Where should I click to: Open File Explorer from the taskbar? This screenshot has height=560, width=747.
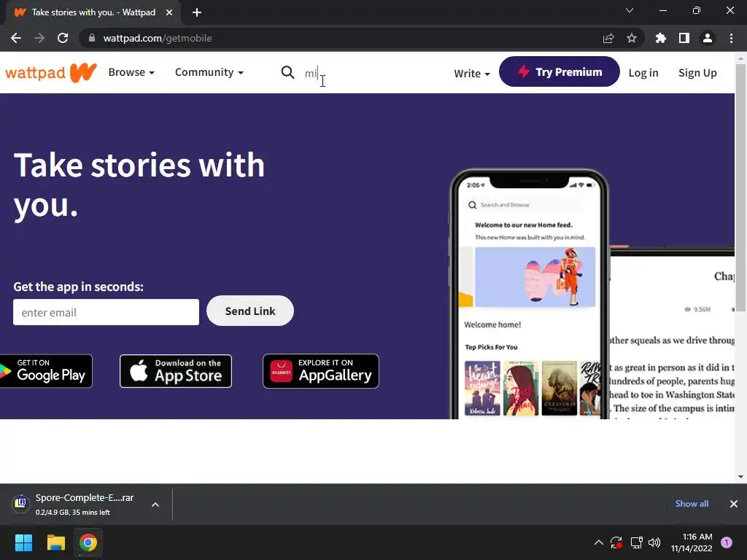click(x=55, y=542)
